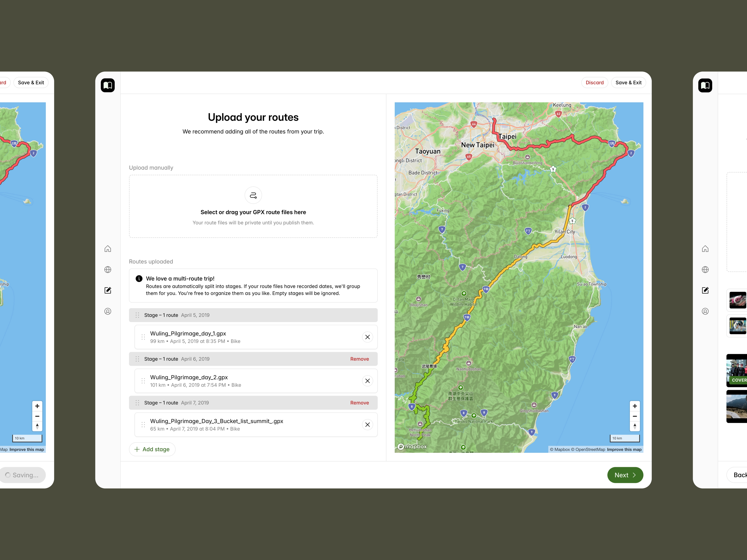
Task: Remove Wuling_Pilgrimage_day_2.gpx with its X button
Action: [x=367, y=381]
